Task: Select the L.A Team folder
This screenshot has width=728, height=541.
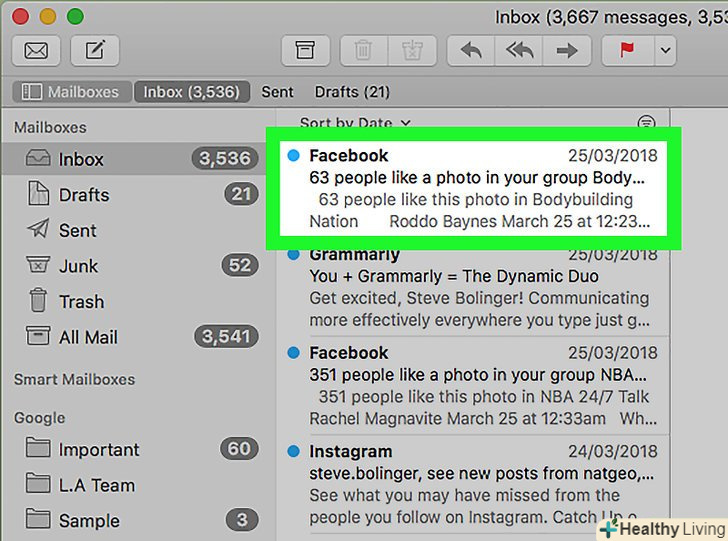Action: [133, 485]
